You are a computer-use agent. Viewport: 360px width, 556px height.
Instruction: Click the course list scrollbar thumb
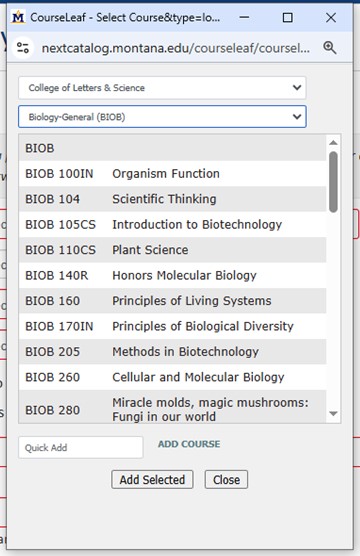pyautogui.click(x=333, y=182)
